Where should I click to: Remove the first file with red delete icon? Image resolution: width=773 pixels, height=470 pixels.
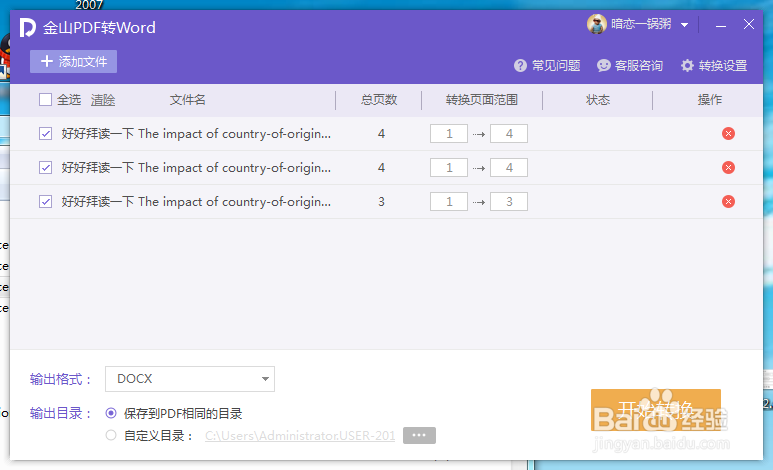click(728, 134)
